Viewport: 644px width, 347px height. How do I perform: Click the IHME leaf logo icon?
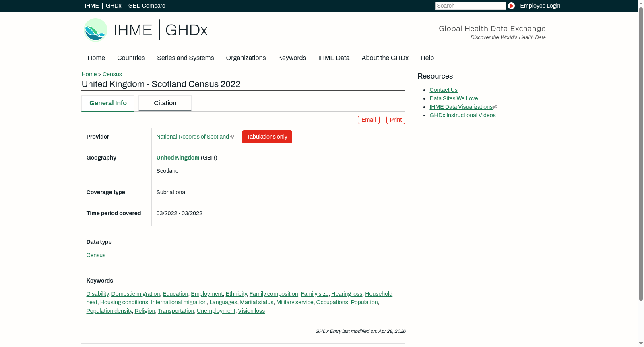95,30
